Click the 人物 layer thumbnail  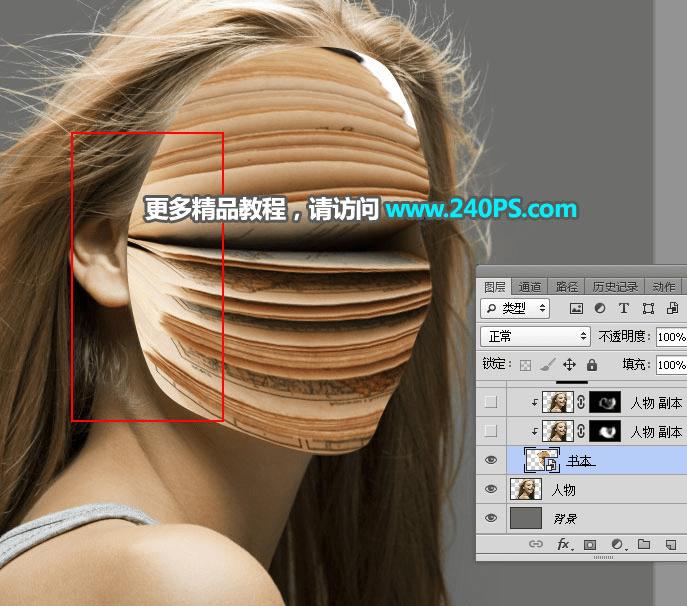[526, 489]
